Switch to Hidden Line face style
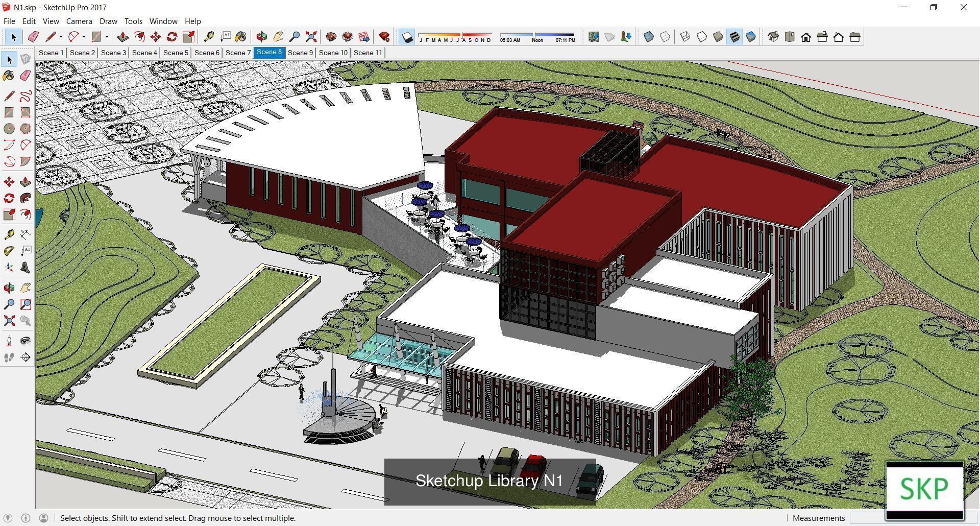980x526 pixels. tap(702, 37)
